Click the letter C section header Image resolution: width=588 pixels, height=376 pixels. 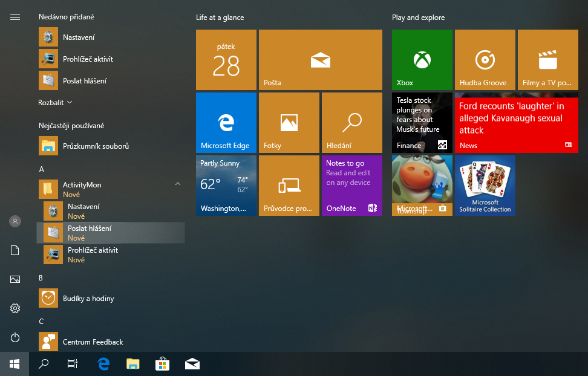[41, 321]
